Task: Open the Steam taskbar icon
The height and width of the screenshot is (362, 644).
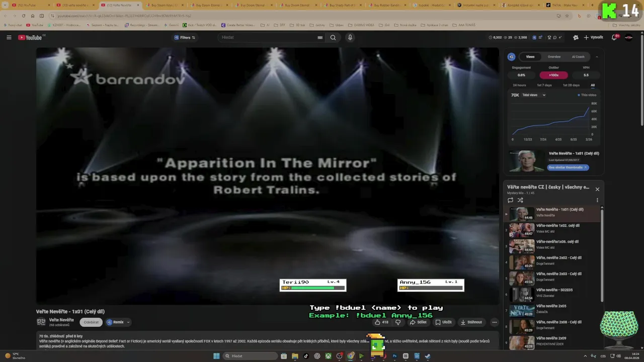Action: [428, 356]
